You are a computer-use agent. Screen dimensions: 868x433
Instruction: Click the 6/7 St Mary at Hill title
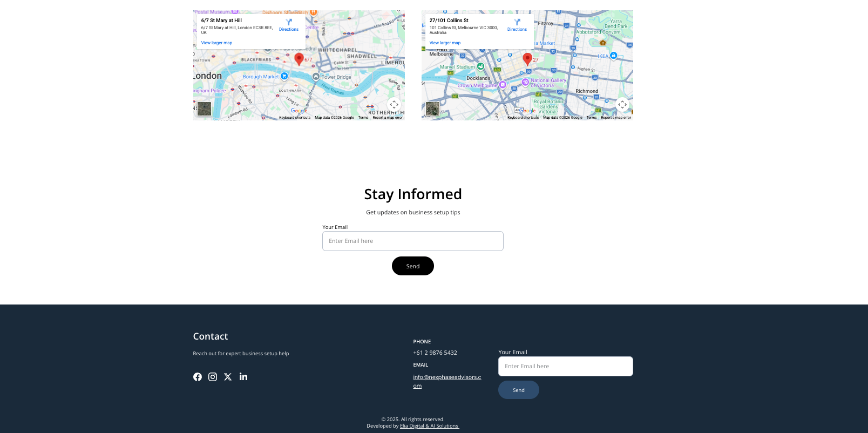click(x=221, y=21)
